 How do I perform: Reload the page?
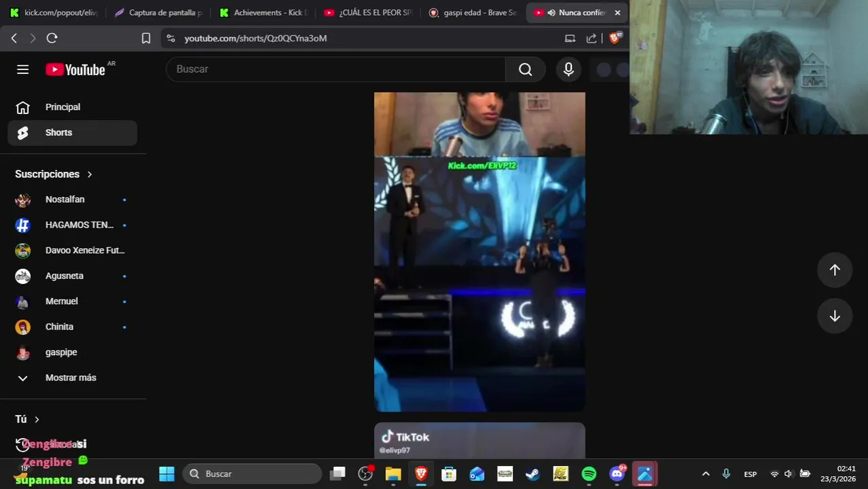[52, 38]
